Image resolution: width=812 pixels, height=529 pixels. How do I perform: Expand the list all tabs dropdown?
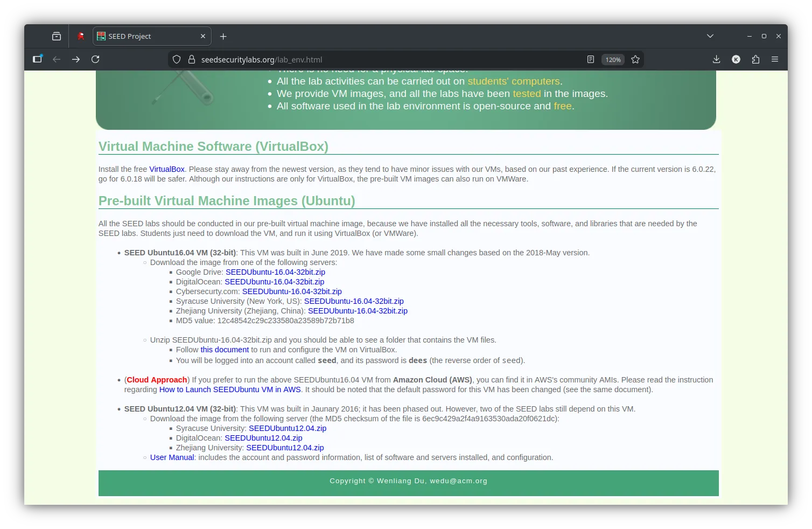[710, 36]
